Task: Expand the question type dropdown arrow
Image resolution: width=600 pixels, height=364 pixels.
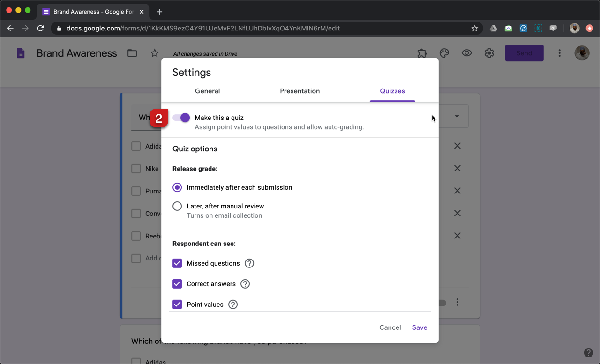Action: click(x=457, y=116)
